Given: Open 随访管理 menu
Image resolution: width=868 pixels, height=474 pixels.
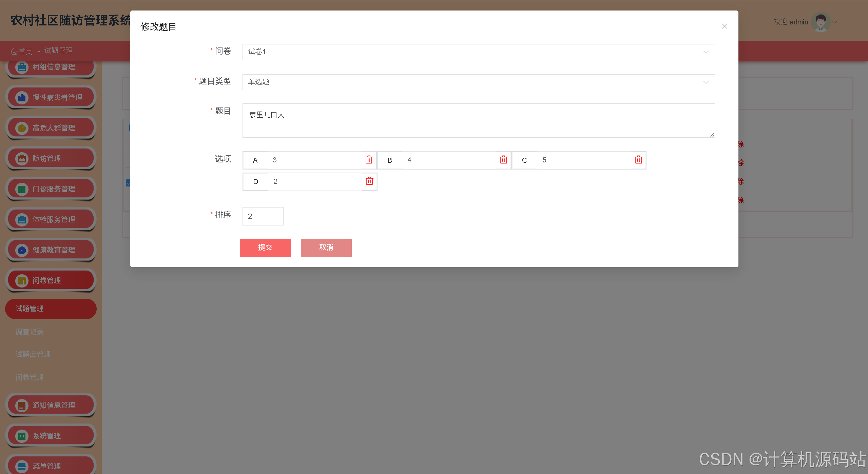Looking at the screenshot, I should [x=51, y=159].
